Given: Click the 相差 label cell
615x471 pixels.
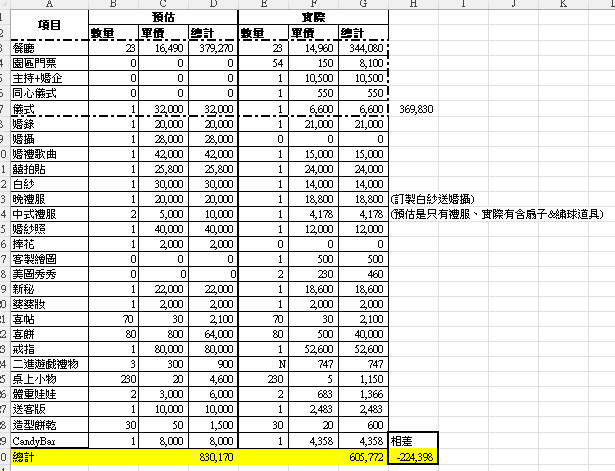Looking at the screenshot, I should [412, 441].
